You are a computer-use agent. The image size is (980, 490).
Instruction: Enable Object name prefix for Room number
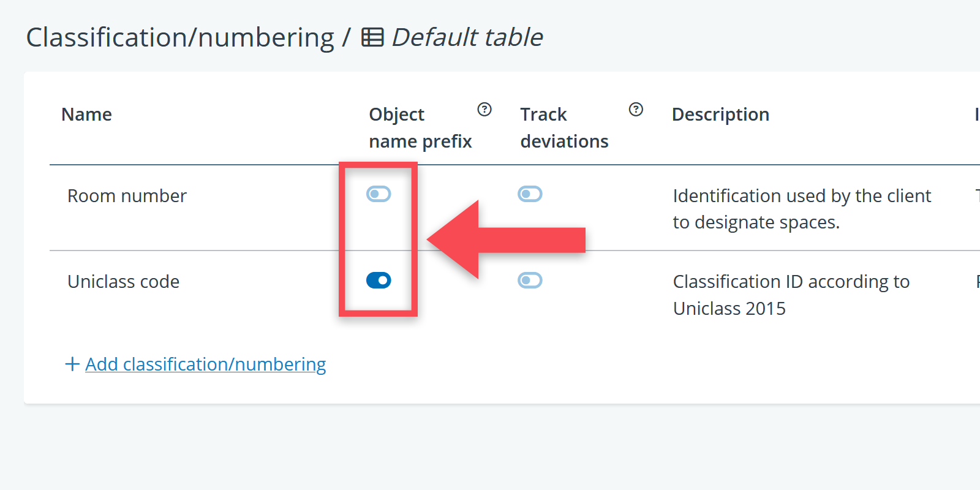coord(379,194)
